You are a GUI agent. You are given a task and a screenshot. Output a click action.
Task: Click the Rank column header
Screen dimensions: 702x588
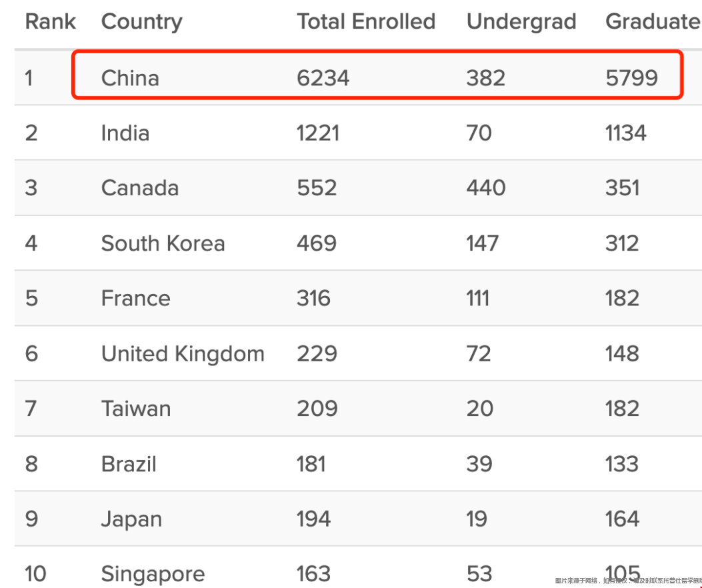coord(50,21)
